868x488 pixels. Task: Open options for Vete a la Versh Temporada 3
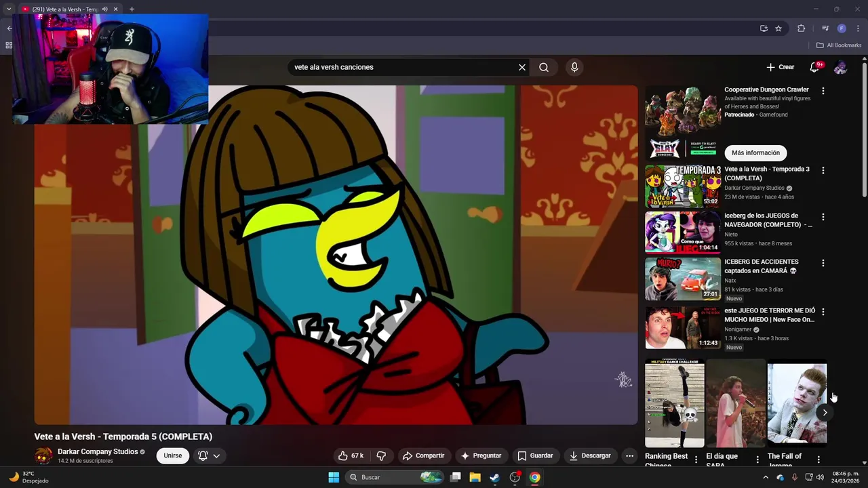click(823, 170)
